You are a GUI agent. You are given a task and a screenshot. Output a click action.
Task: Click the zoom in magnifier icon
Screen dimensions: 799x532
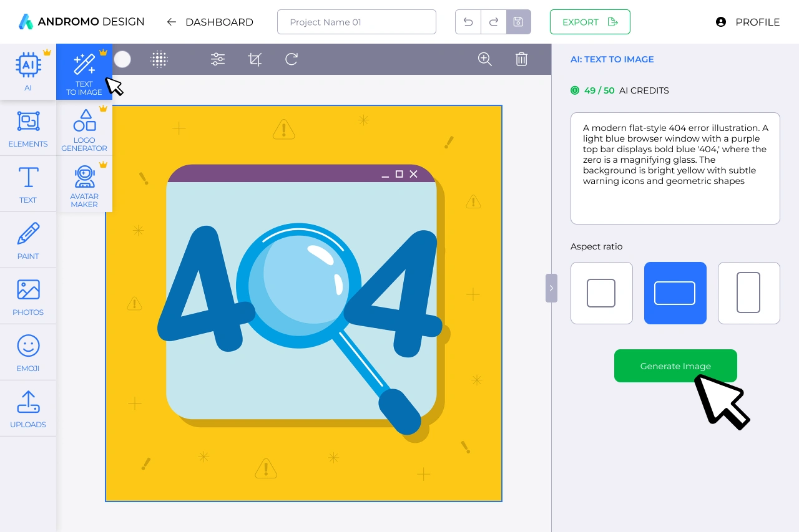tap(485, 59)
